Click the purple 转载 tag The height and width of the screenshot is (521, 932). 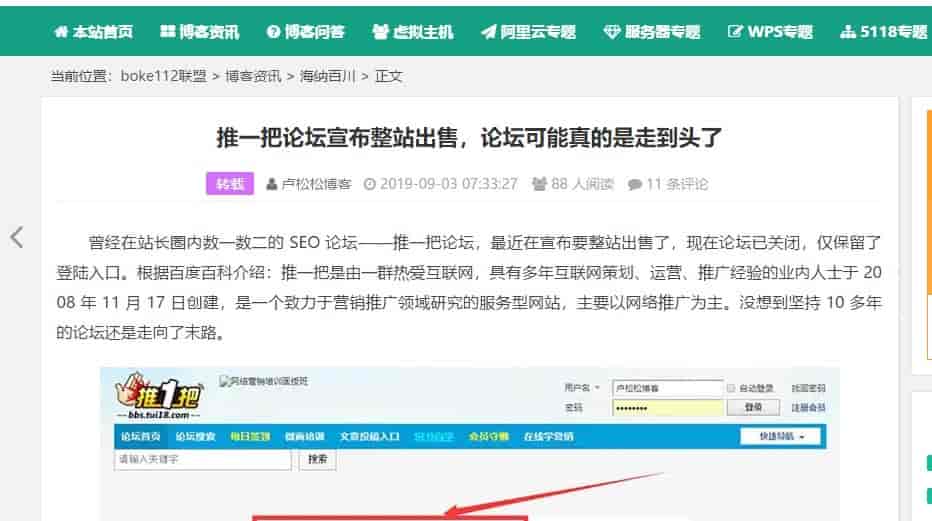[x=230, y=184]
